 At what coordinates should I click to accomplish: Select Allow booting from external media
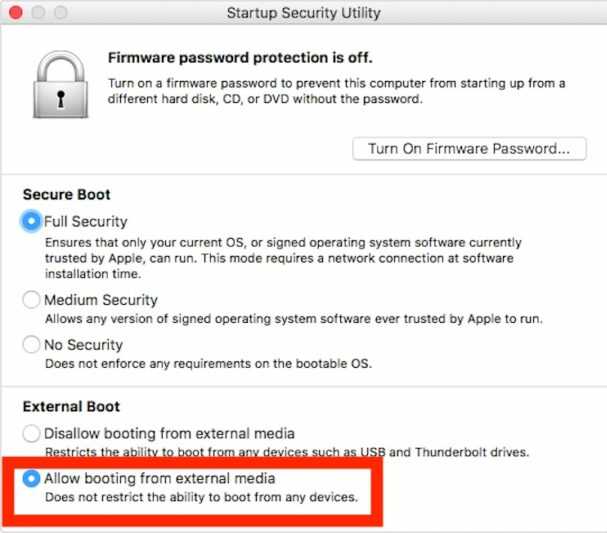pyautogui.click(x=31, y=479)
